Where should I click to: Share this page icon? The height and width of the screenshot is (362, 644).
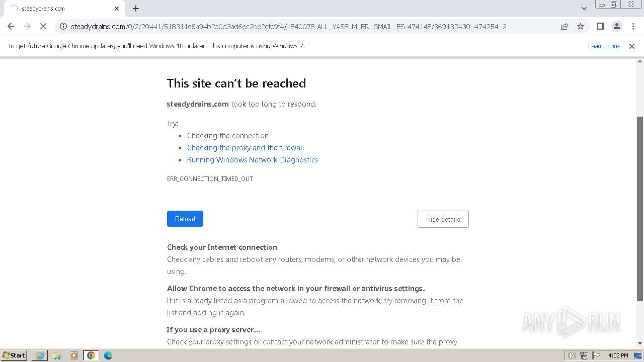[x=565, y=26]
